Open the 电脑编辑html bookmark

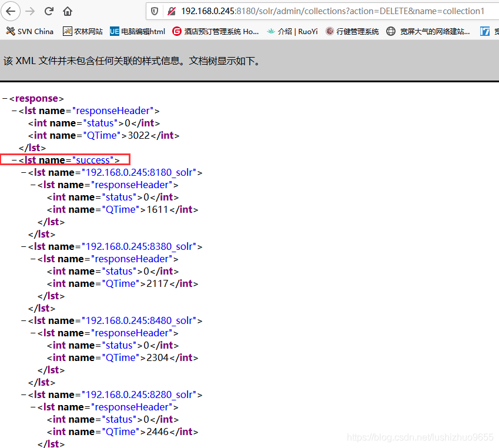tap(137, 31)
